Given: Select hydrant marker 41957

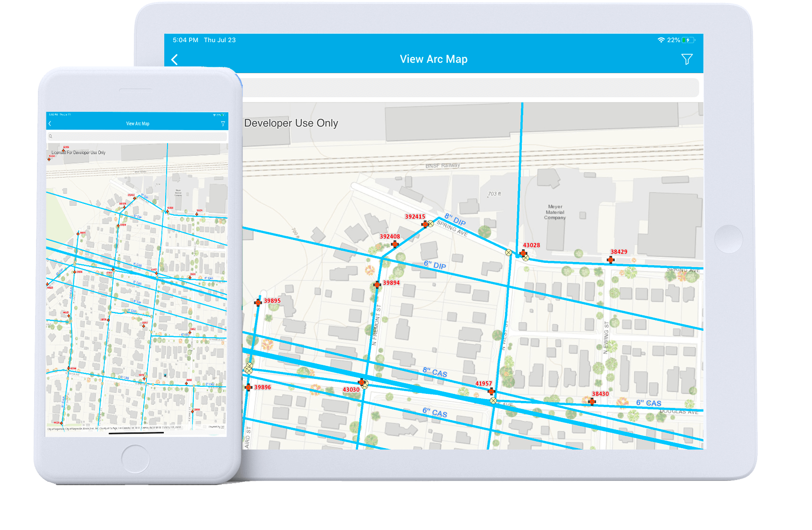Looking at the screenshot, I should click(491, 391).
